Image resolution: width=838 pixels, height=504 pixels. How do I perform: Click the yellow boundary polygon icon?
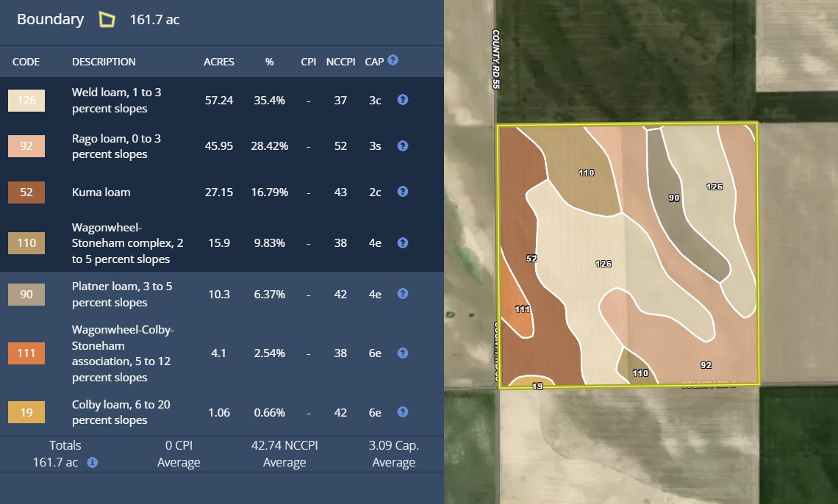107,20
